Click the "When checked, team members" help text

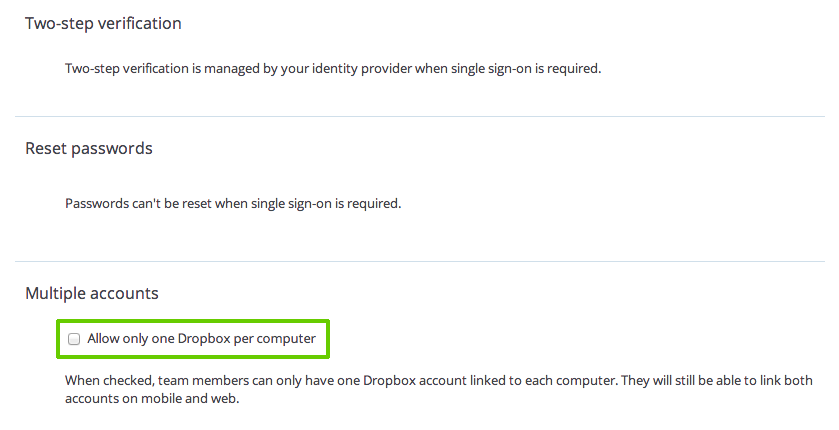pyautogui.click(x=438, y=381)
